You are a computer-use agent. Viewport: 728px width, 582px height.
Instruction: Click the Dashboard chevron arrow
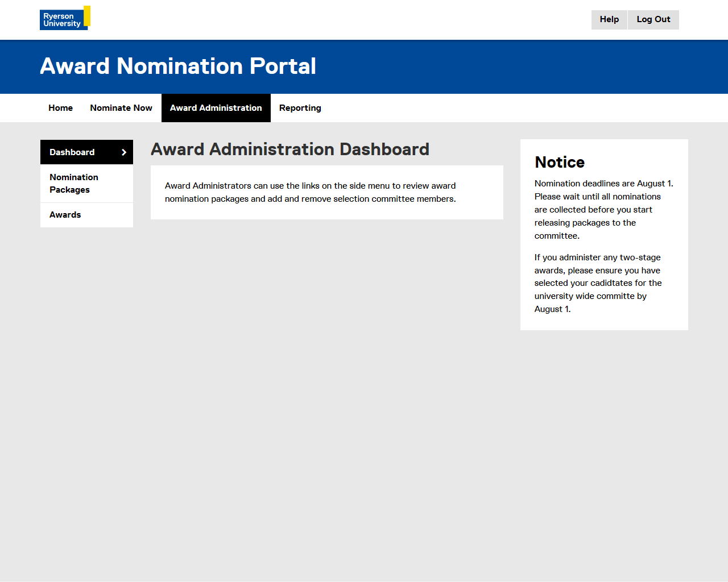[x=124, y=152]
